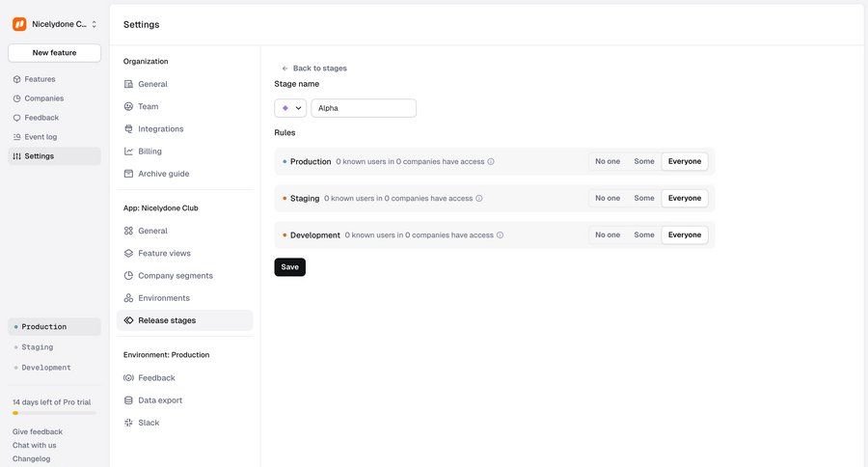Open Changelog link
The height and width of the screenshot is (467, 868).
(x=31, y=458)
